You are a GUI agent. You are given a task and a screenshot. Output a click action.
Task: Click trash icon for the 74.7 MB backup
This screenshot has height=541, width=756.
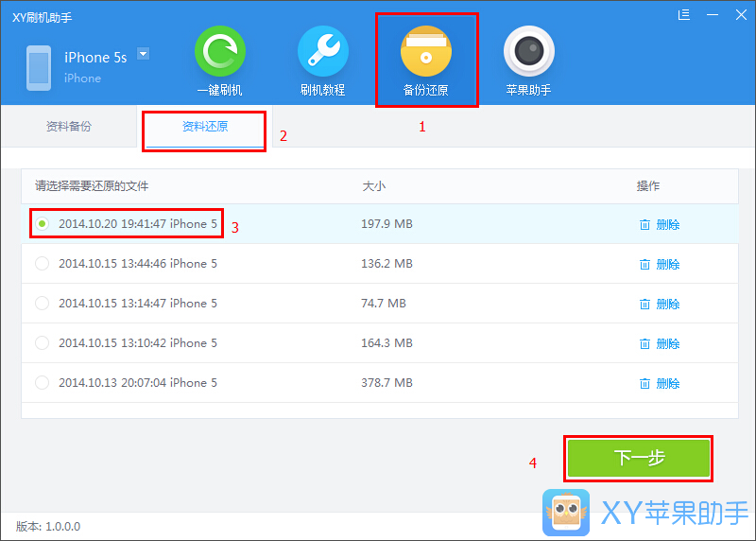coord(644,304)
